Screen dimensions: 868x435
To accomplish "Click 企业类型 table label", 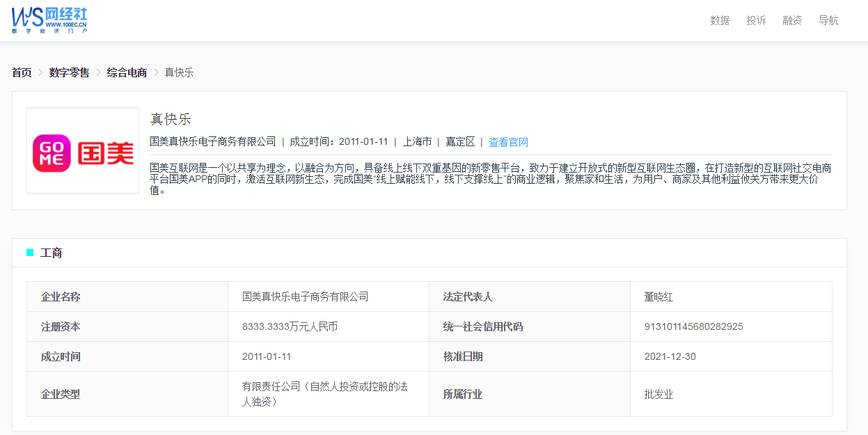I will coord(61,394).
